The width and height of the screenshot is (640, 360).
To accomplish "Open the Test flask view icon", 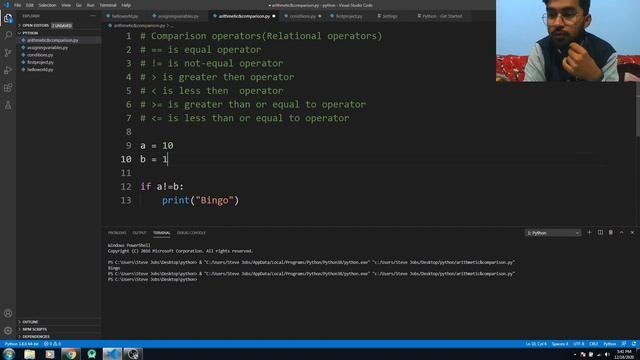I will tap(8, 105).
